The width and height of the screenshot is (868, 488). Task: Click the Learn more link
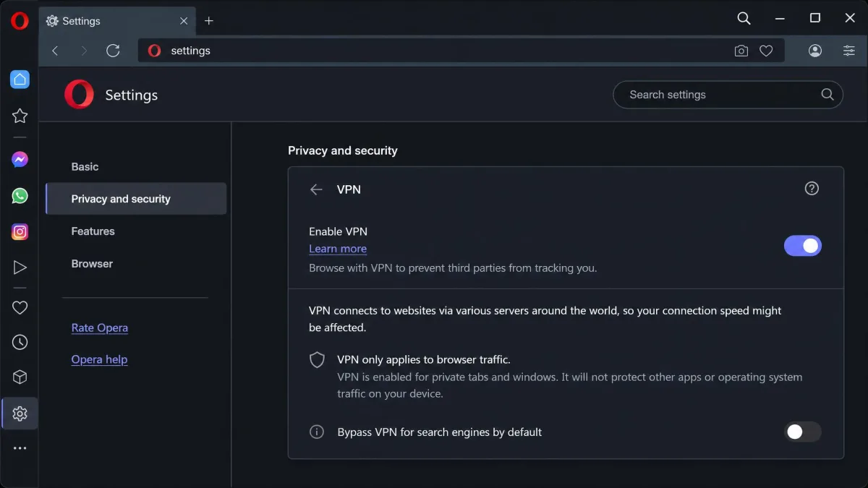click(338, 249)
